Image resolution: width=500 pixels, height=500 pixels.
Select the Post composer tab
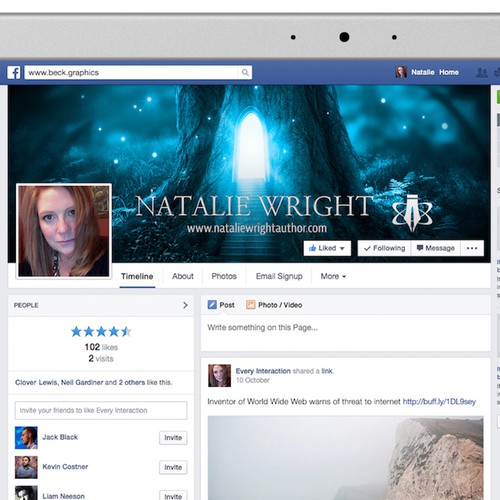(x=221, y=305)
